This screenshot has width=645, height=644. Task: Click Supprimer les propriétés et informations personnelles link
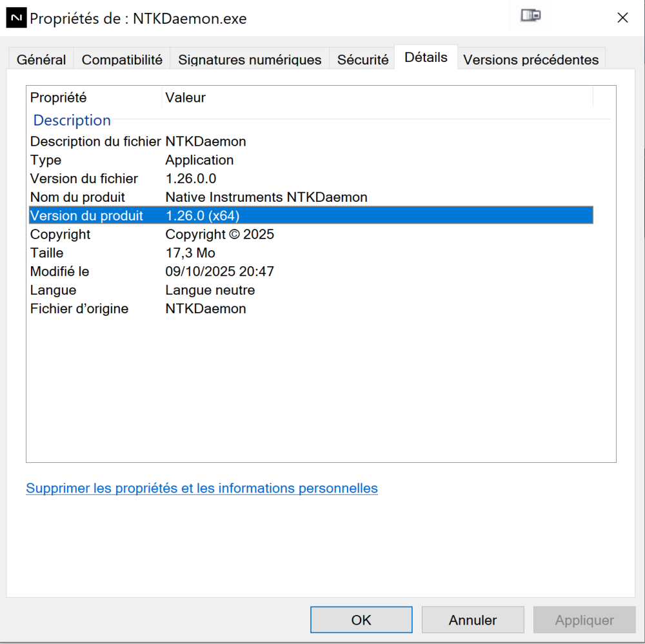click(x=201, y=488)
